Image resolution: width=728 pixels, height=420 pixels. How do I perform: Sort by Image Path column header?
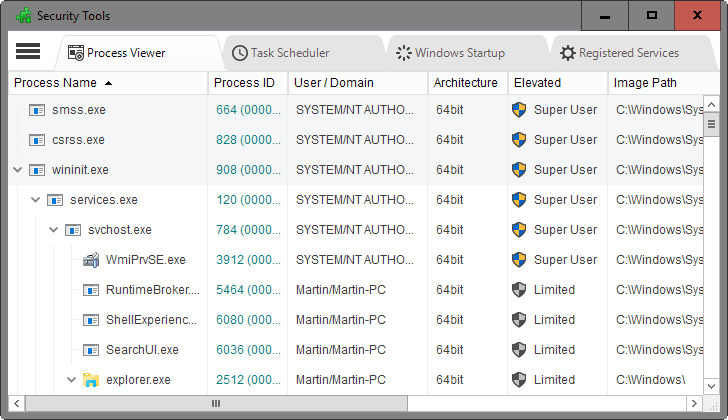pos(664,83)
